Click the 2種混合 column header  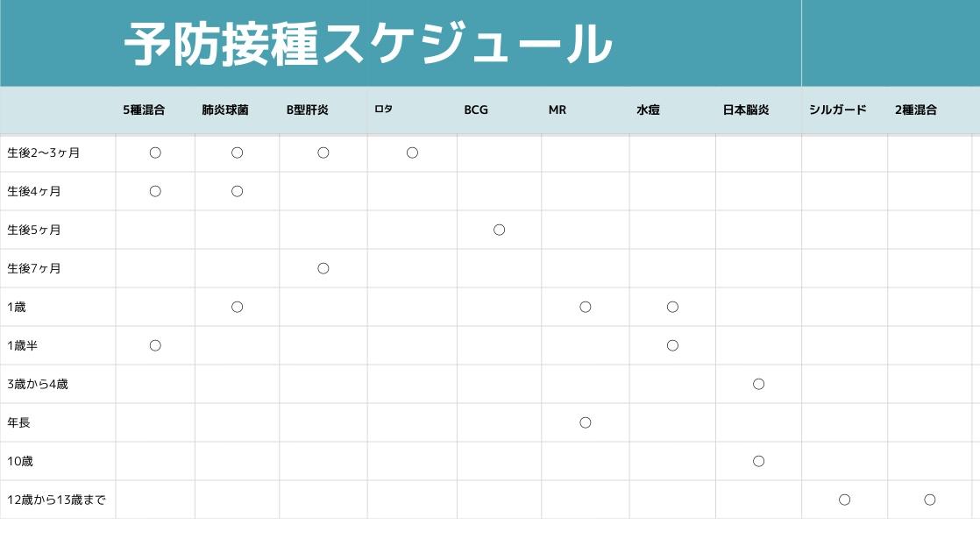916,110
